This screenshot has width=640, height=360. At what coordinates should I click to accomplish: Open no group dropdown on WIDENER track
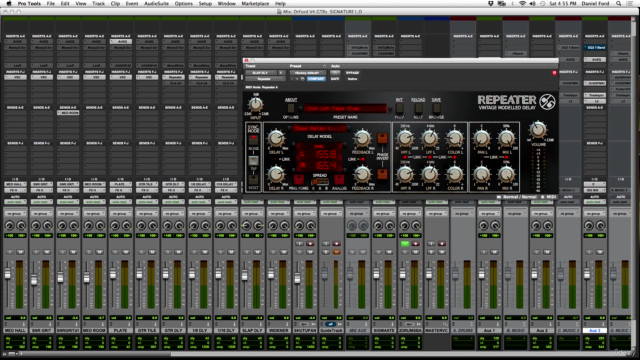click(x=278, y=213)
